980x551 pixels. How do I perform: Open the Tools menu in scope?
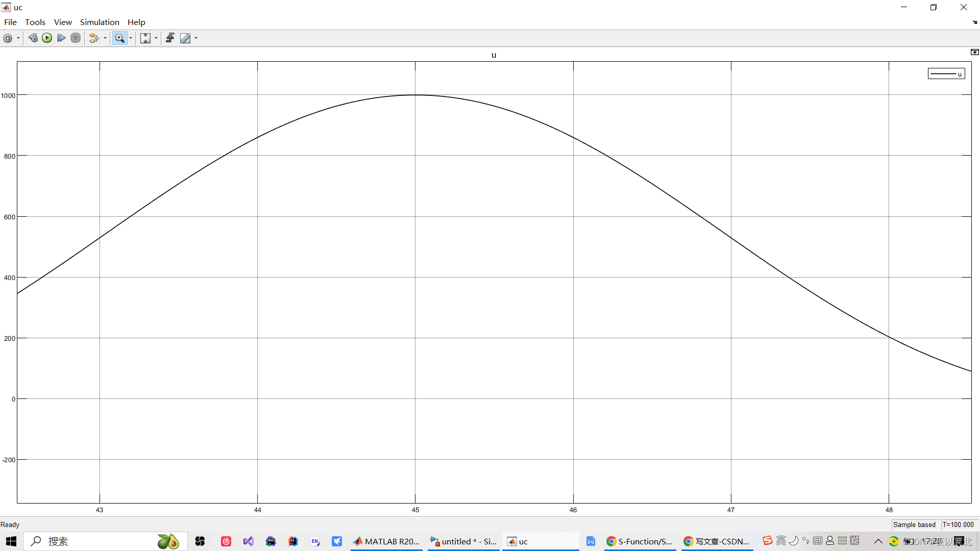35,22
